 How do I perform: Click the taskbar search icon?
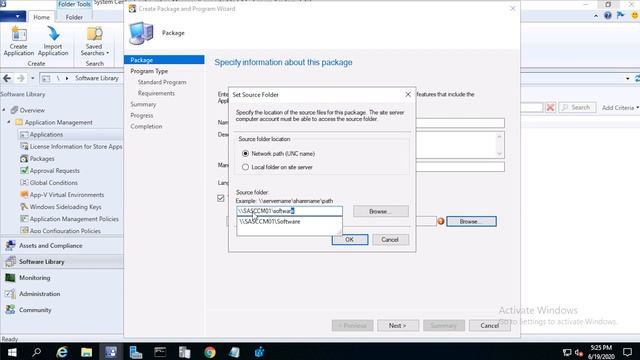click(37, 352)
